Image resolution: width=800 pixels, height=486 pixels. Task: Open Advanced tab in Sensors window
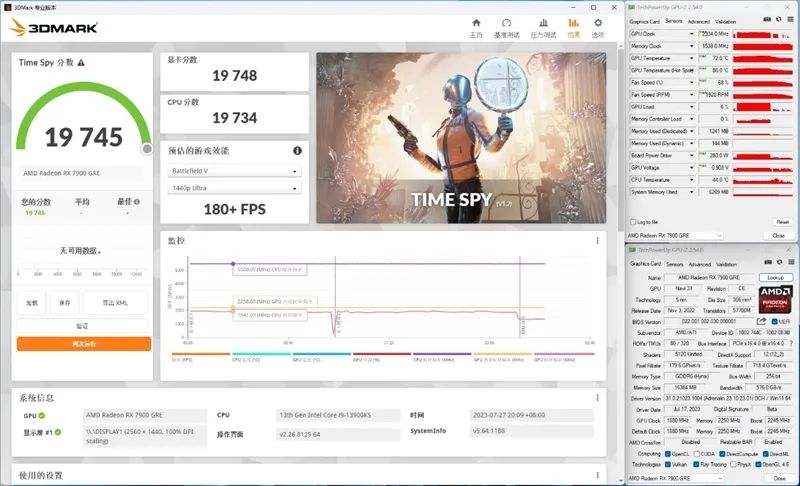[x=698, y=21]
